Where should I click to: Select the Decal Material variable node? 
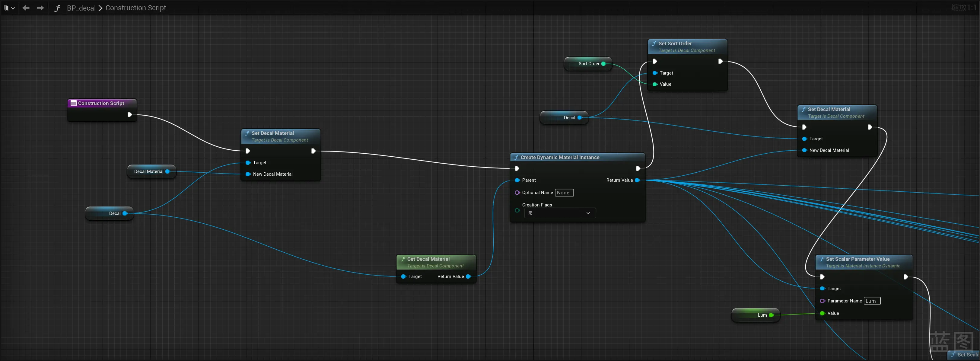(148, 171)
